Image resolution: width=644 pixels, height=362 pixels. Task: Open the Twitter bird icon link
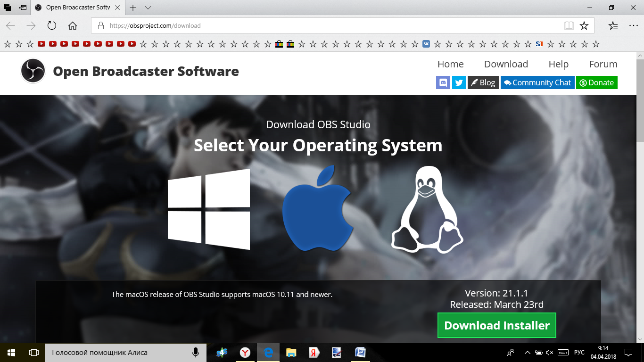tap(459, 82)
